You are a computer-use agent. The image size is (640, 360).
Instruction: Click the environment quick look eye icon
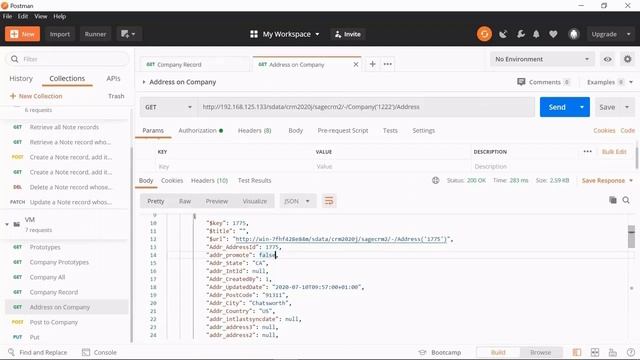(607, 59)
